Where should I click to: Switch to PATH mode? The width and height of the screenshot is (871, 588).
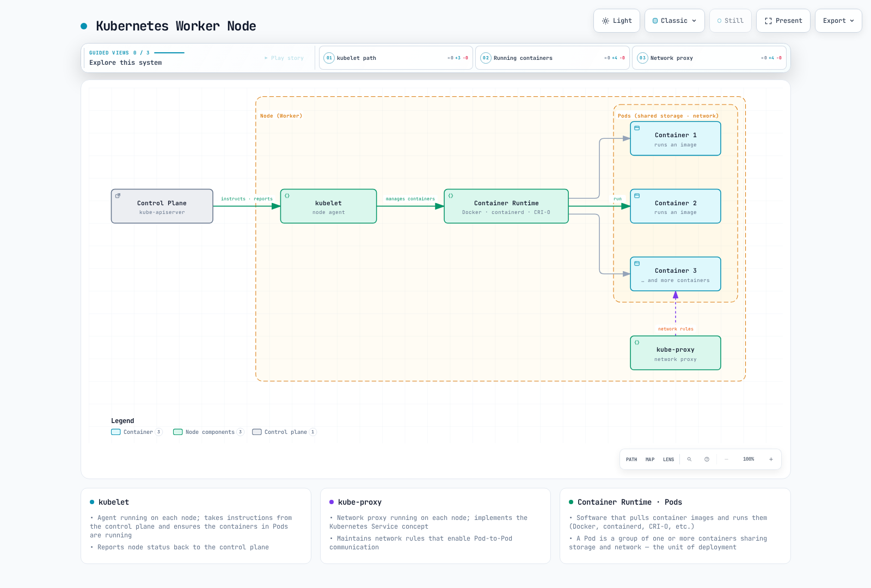tap(631, 460)
